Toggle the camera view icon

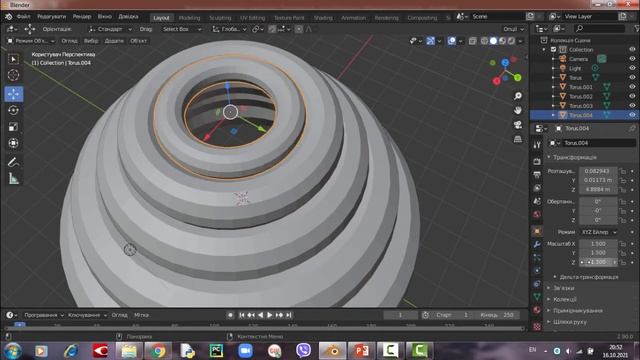click(x=518, y=124)
